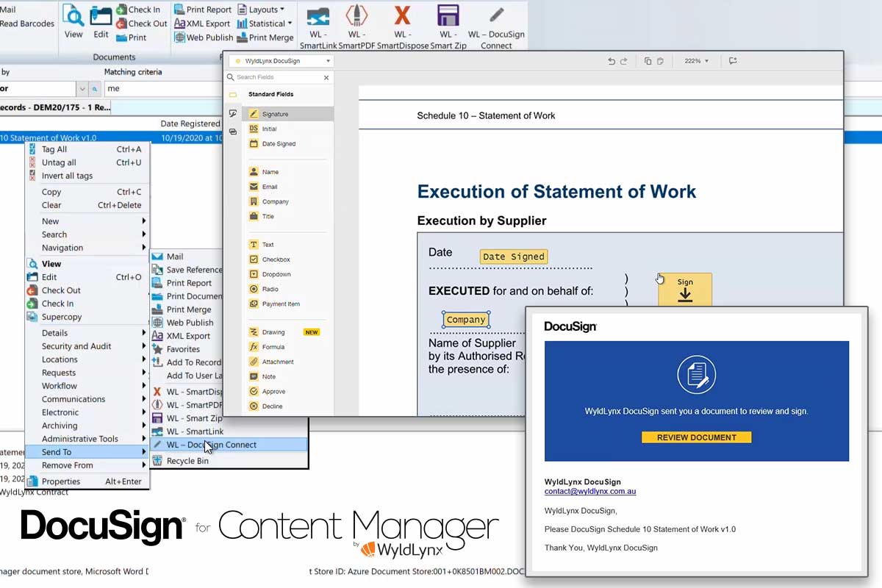Click the Edit document ribbon icon
This screenshot has width=882, height=588.
pyautogui.click(x=101, y=21)
